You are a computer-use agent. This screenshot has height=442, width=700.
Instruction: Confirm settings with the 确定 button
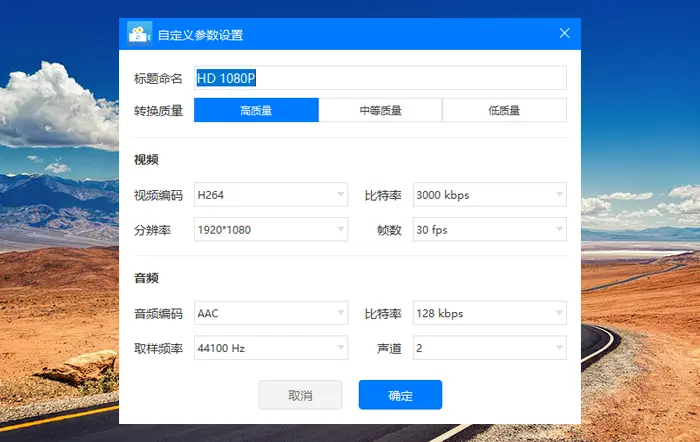tap(400, 395)
